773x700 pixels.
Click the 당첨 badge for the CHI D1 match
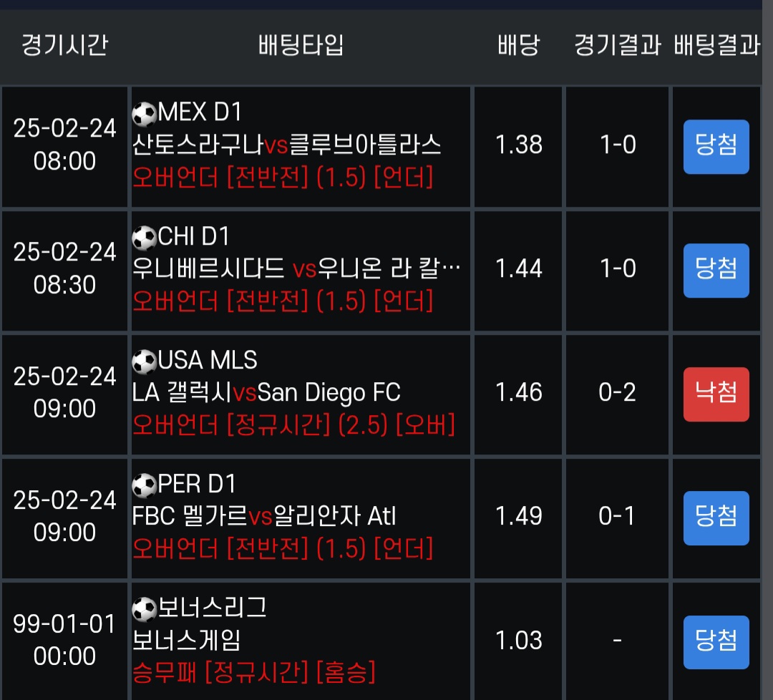716,270
